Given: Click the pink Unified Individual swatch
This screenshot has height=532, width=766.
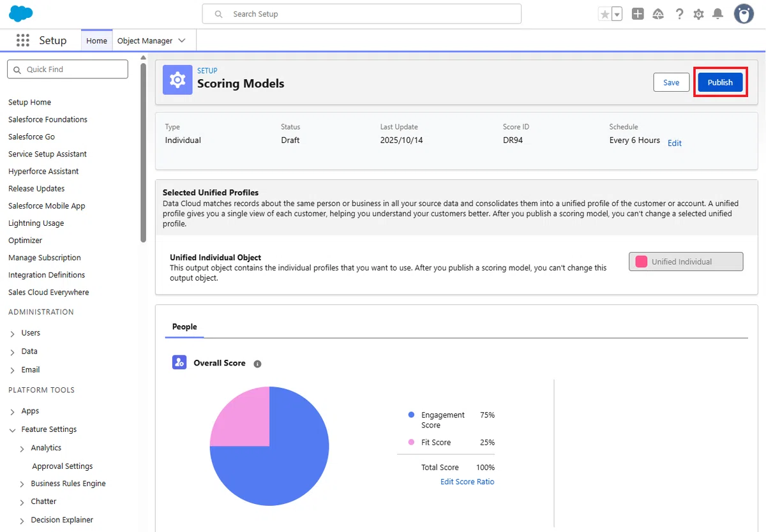Looking at the screenshot, I should tap(641, 262).
